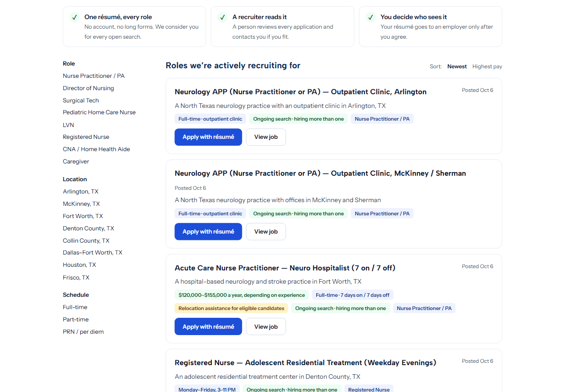The image size is (565, 392).
Task: Filter schedule by Part-time
Action: click(x=76, y=320)
